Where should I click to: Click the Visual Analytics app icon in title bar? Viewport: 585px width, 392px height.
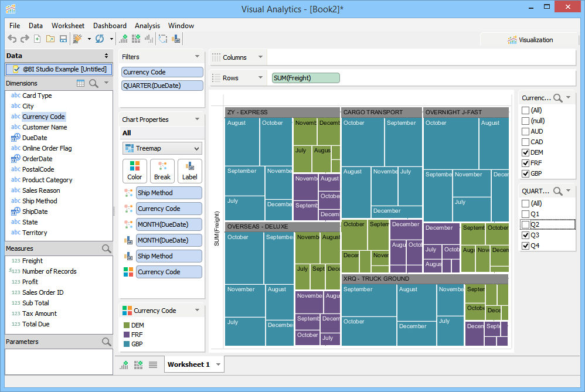(x=11, y=9)
